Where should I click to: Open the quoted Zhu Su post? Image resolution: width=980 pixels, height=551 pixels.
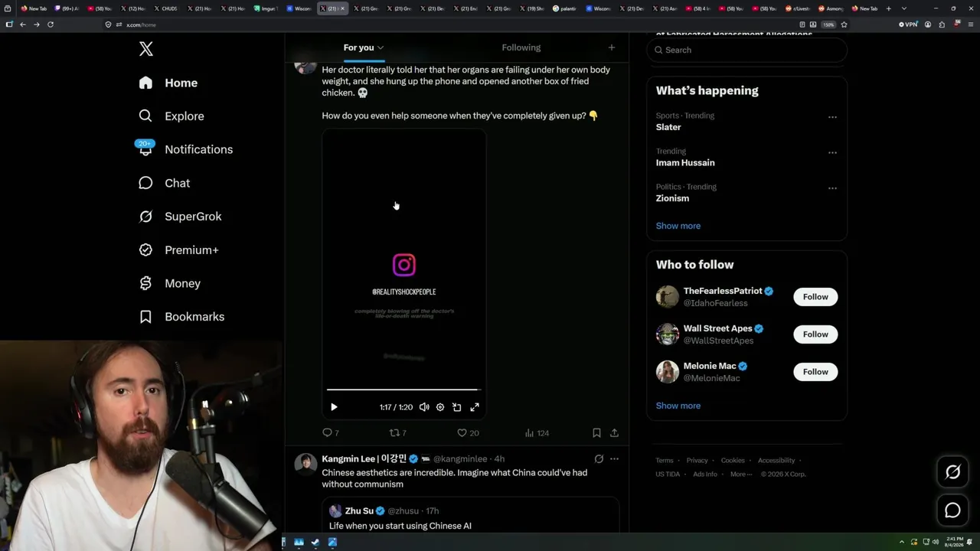point(471,515)
